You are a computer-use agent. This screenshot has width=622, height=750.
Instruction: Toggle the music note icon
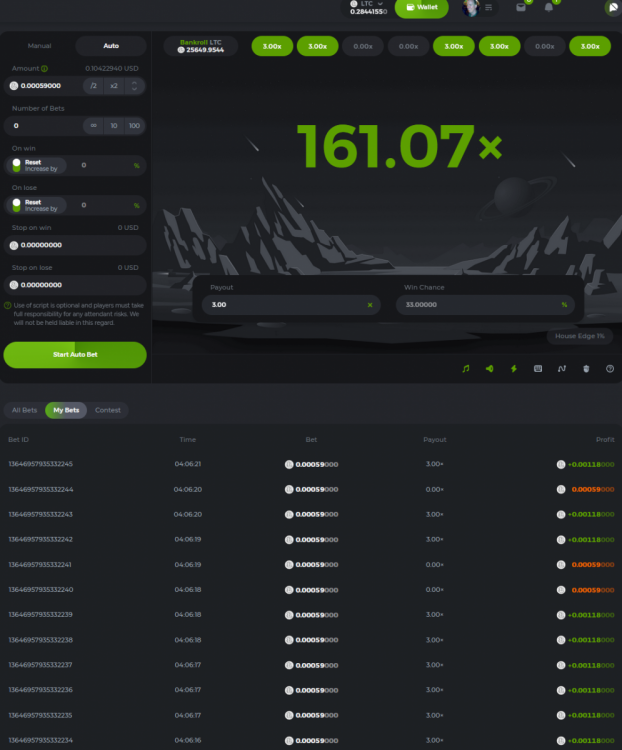click(465, 368)
